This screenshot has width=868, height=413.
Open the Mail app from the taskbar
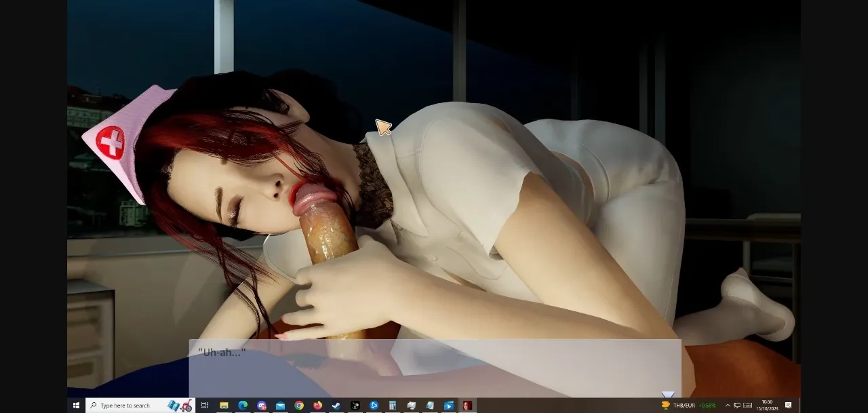279,405
